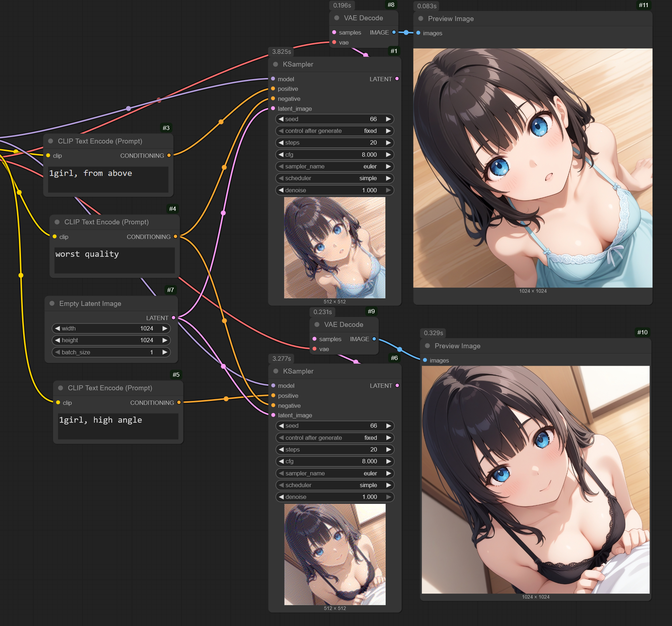Screen dimensions: 672x626
Task: Click the CONDITIONING output socket on CLIP Text Encode #3
Action: [169, 156]
